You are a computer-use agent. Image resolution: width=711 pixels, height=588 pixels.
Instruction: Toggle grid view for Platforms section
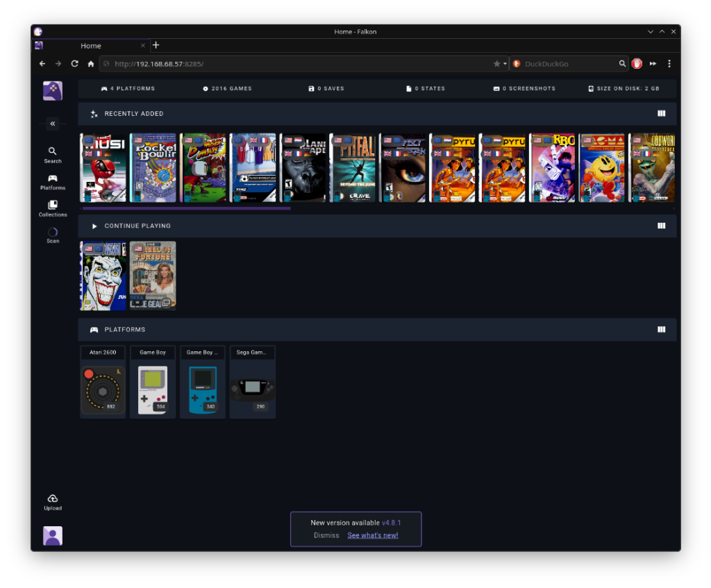click(661, 330)
